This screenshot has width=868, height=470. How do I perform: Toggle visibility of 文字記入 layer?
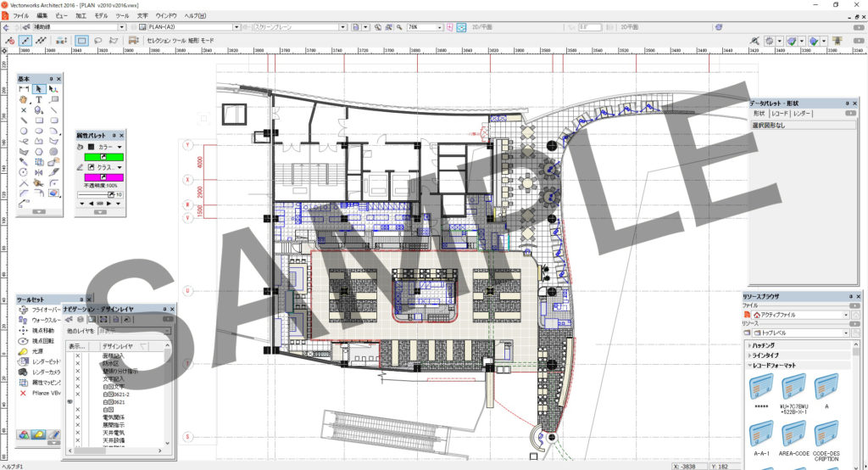pyautogui.click(x=77, y=378)
